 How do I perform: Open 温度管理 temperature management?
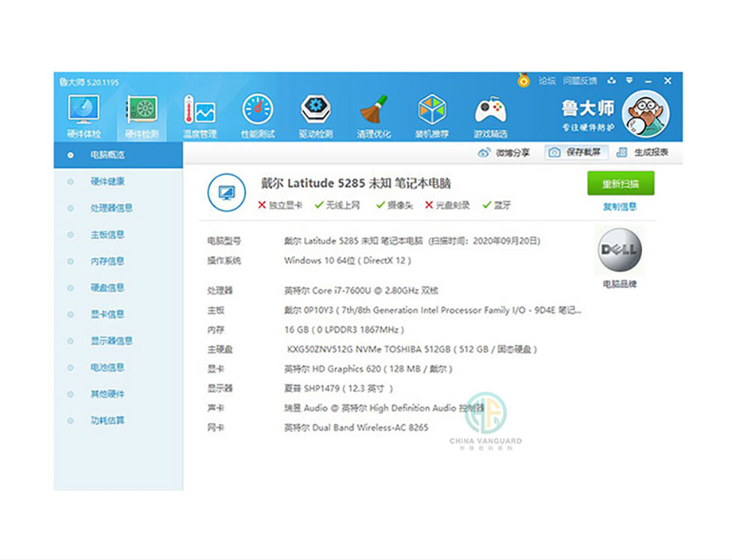[x=200, y=116]
